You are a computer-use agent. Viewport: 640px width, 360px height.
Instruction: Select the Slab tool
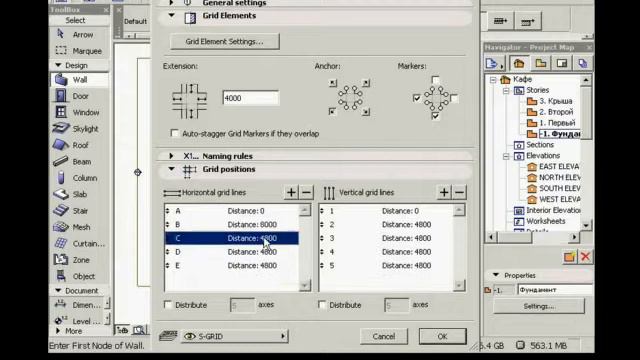click(x=80, y=194)
